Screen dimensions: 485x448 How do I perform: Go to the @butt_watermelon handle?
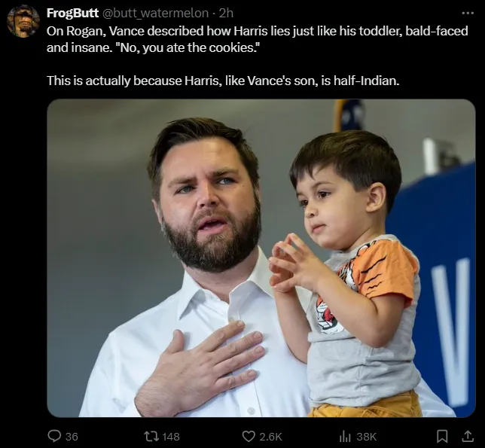[x=154, y=13]
